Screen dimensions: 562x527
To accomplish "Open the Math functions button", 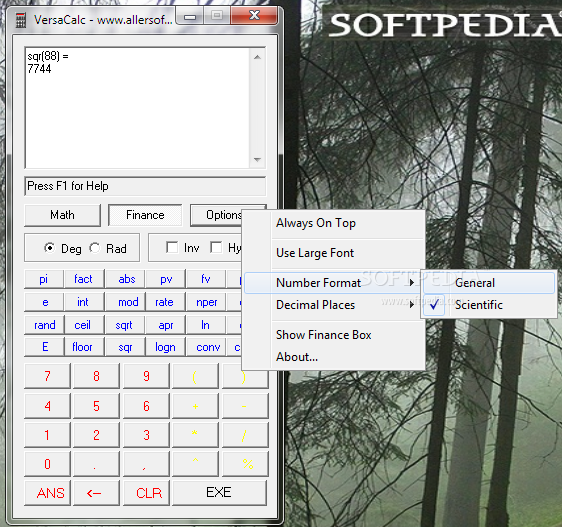I will [62, 215].
